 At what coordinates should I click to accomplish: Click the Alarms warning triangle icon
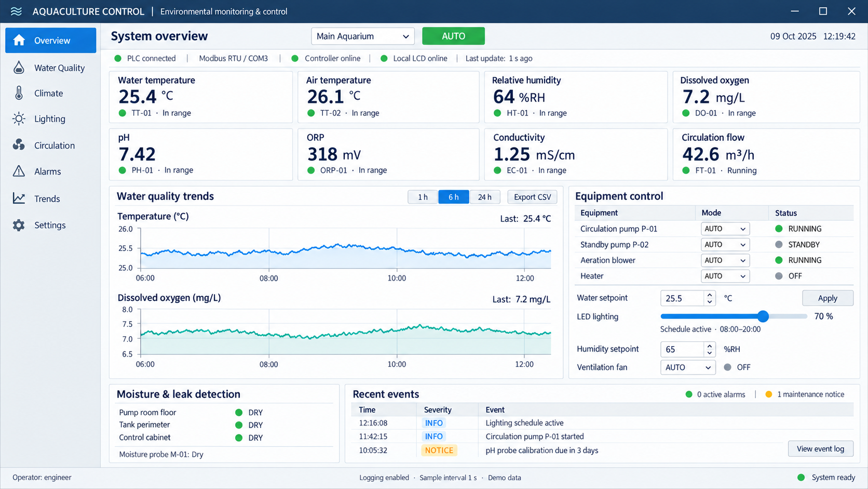point(19,171)
